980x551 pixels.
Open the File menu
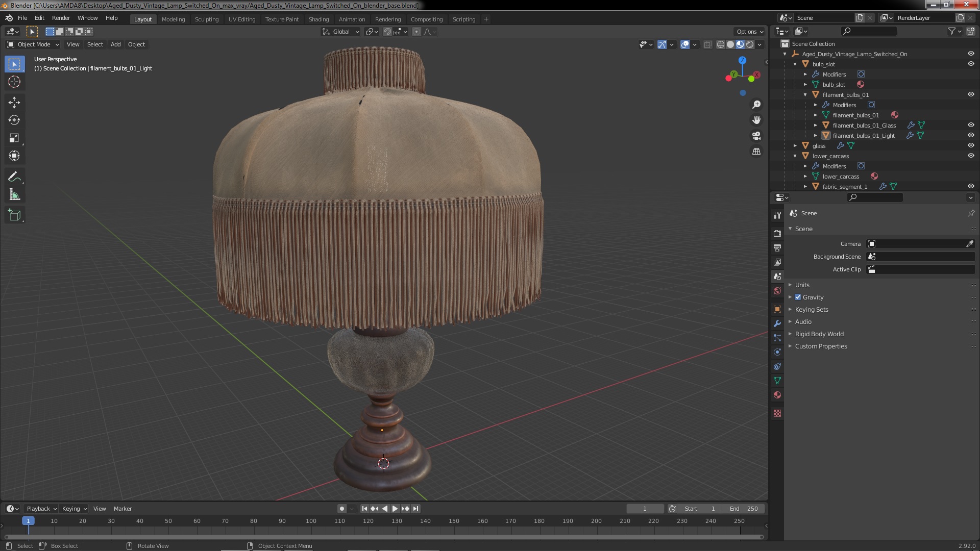(22, 18)
